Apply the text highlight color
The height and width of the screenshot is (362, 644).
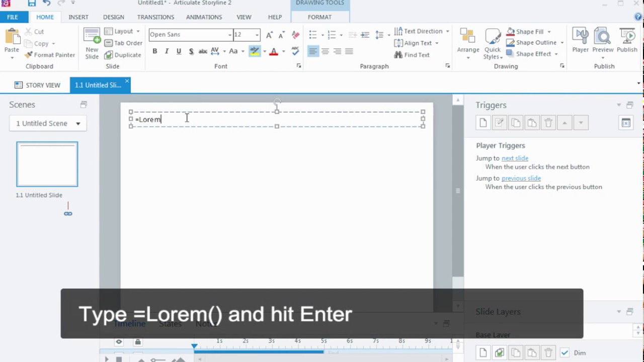255,51
